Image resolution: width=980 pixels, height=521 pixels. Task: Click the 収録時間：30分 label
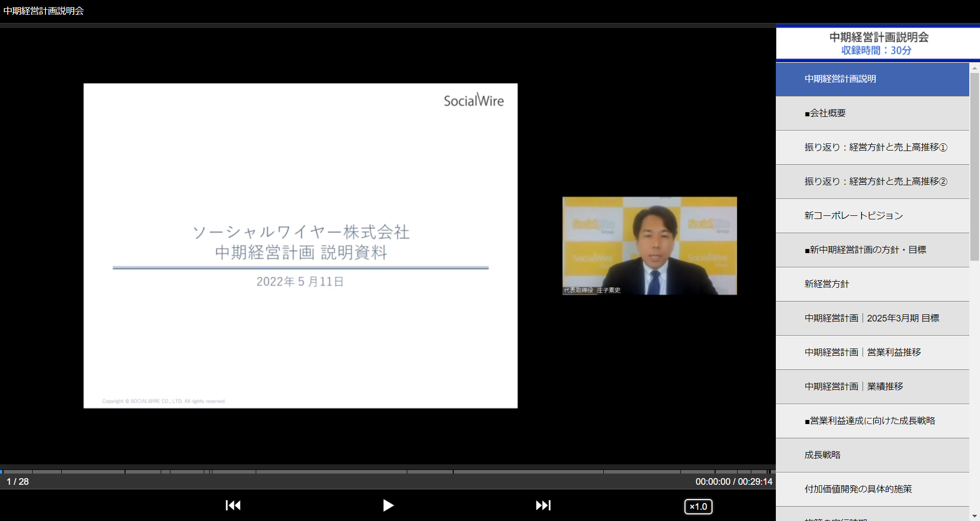pos(876,51)
